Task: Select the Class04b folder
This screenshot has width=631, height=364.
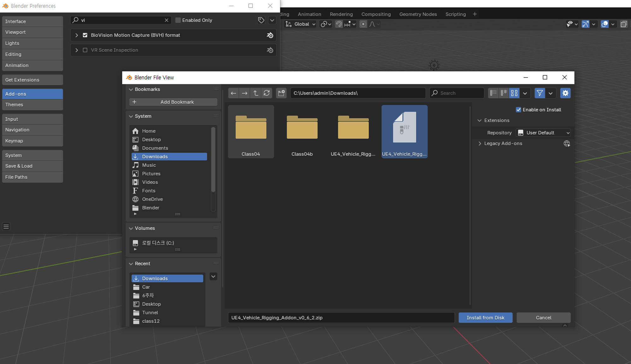Action: click(302, 131)
